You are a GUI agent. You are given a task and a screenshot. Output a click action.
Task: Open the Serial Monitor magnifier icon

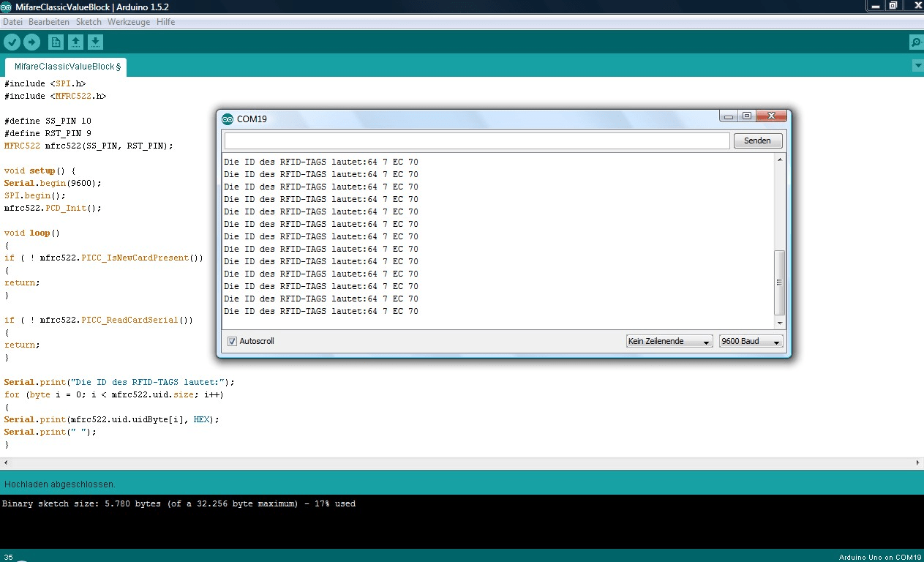[x=916, y=42]
